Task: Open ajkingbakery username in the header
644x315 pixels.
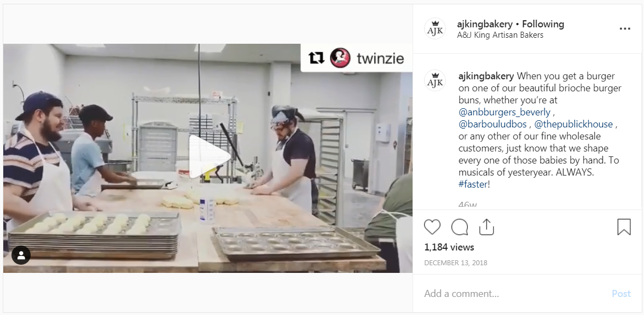Action: (x=485, y=24)
